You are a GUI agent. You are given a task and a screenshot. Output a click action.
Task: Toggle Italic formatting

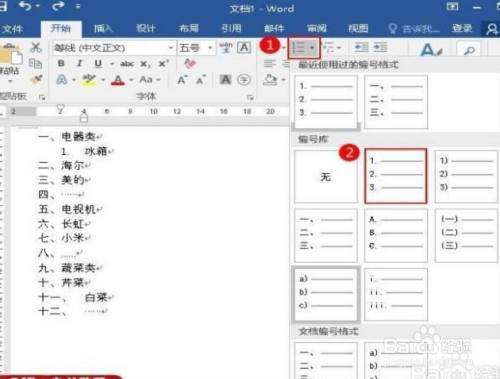click(79, 63)
